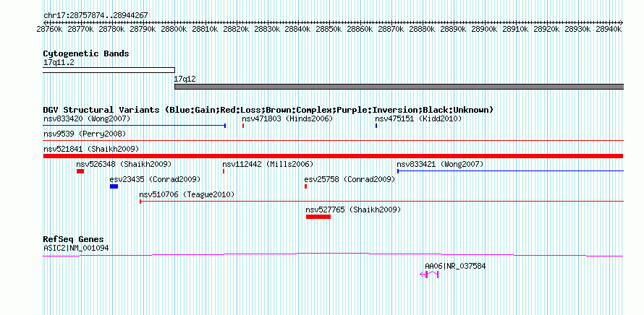Click the 28880k ruler tick label
The width and height of the screenshot is (644, 315).
(x=422, y=29)
